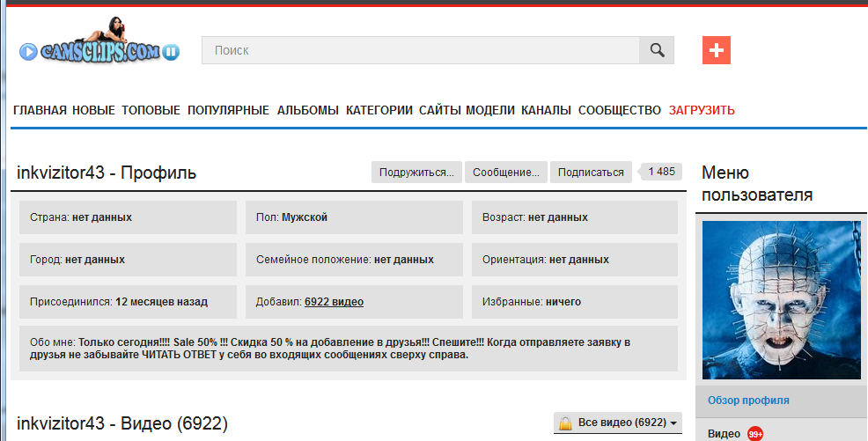
Task: Open the Все видео (6922) dropdown
Action: 628,423
